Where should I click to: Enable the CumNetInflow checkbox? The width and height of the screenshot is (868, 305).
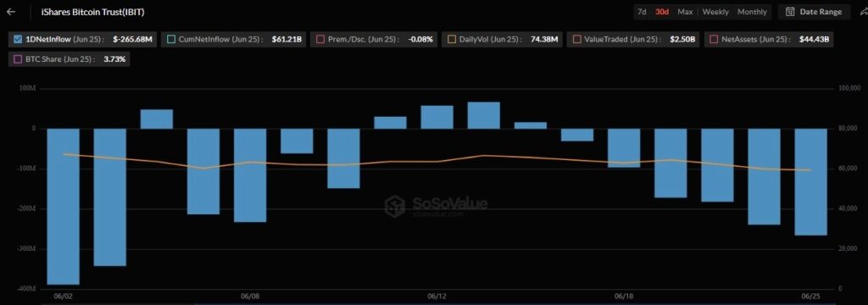[171, 39]
